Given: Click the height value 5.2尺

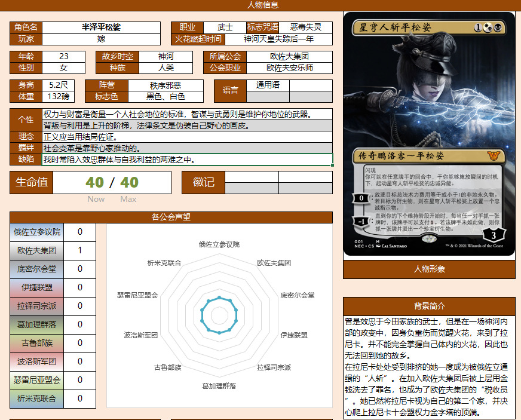Looking at the screenshot, I should click(58, 85).
